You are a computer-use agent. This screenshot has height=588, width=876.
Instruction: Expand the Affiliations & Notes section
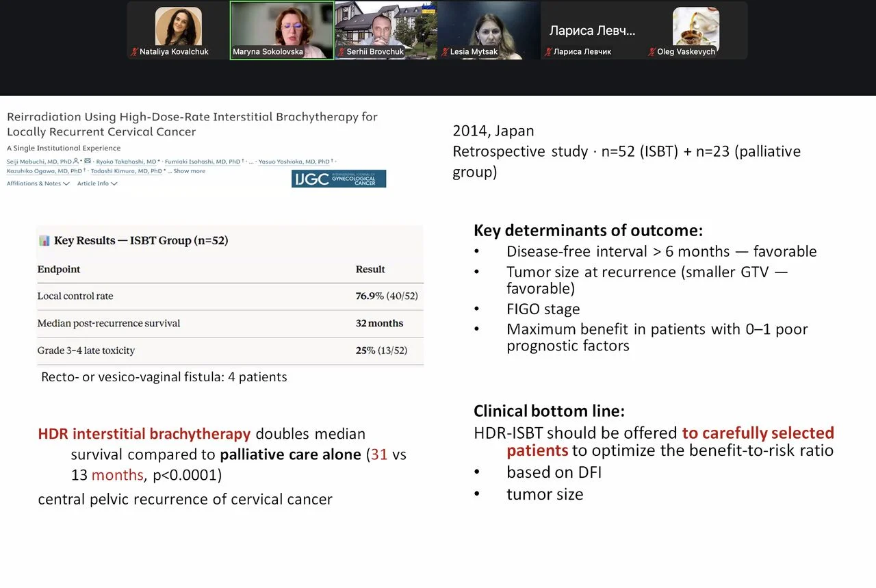click(x=38, y=183)
